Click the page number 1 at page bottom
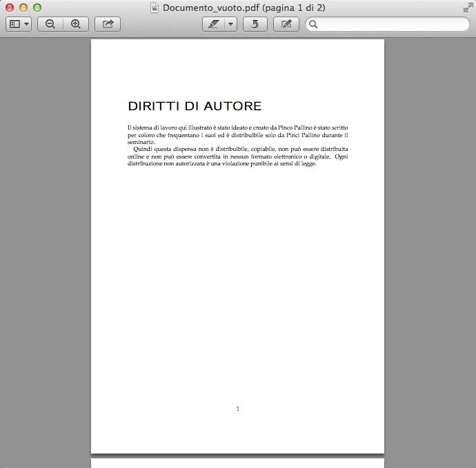Image resolution: width=476 pixels, height=468 pixels. coord(238,409)
